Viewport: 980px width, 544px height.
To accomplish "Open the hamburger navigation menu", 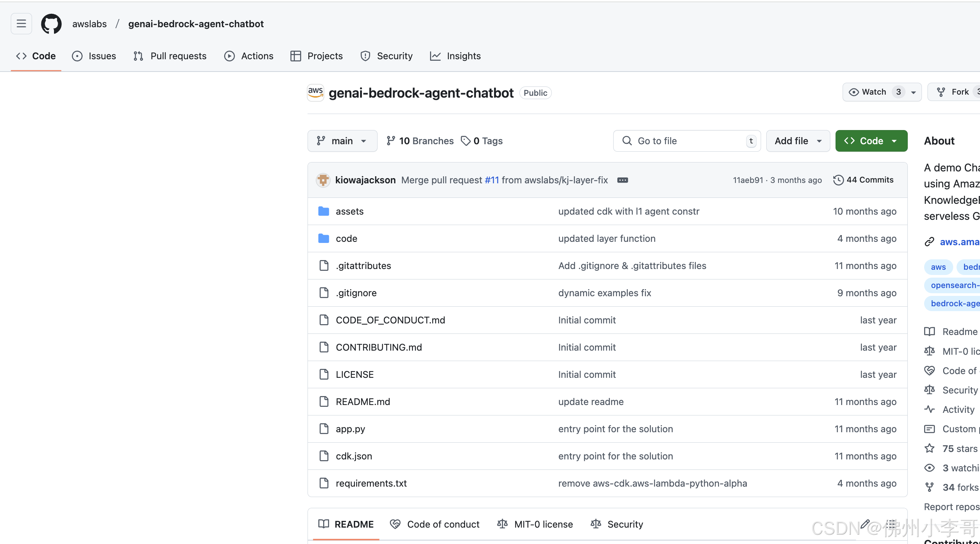I will [21, 23].
